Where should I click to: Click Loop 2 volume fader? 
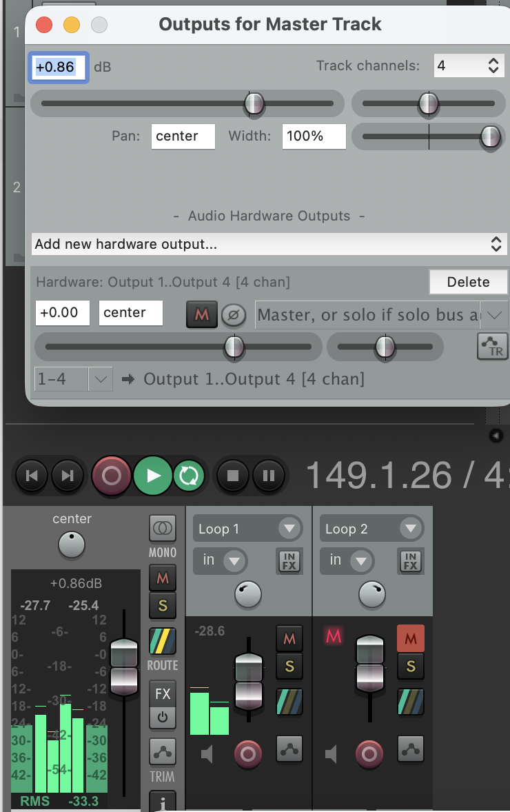pos(370,663)
